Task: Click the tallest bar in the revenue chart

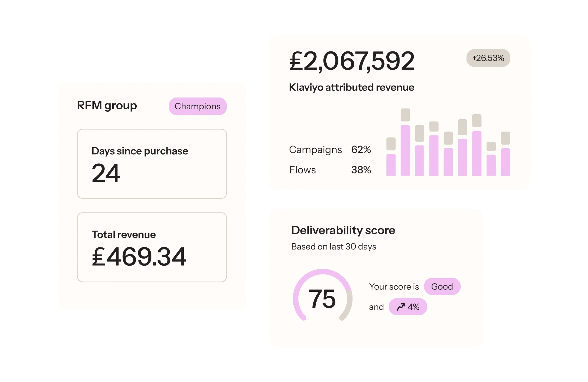Action: pos(405,147)
